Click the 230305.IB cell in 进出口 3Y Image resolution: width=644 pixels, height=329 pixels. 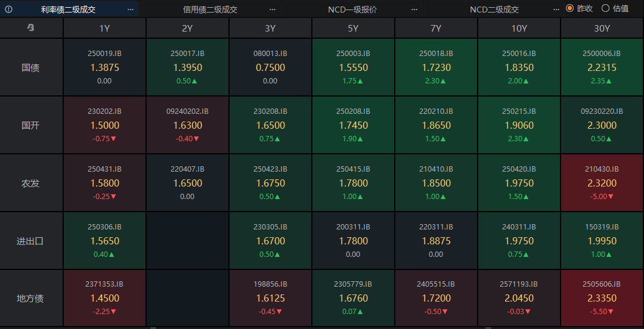(x=270, y=241)
